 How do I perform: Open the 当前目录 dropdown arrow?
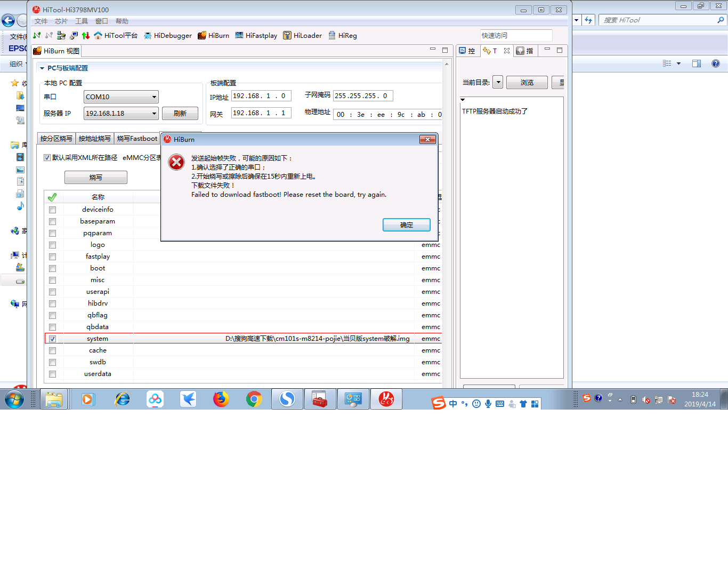click(x=498, y=82)
